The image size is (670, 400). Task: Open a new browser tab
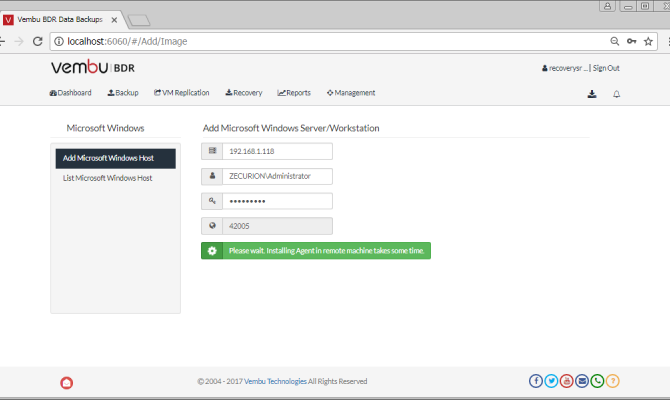click(139, 20)
